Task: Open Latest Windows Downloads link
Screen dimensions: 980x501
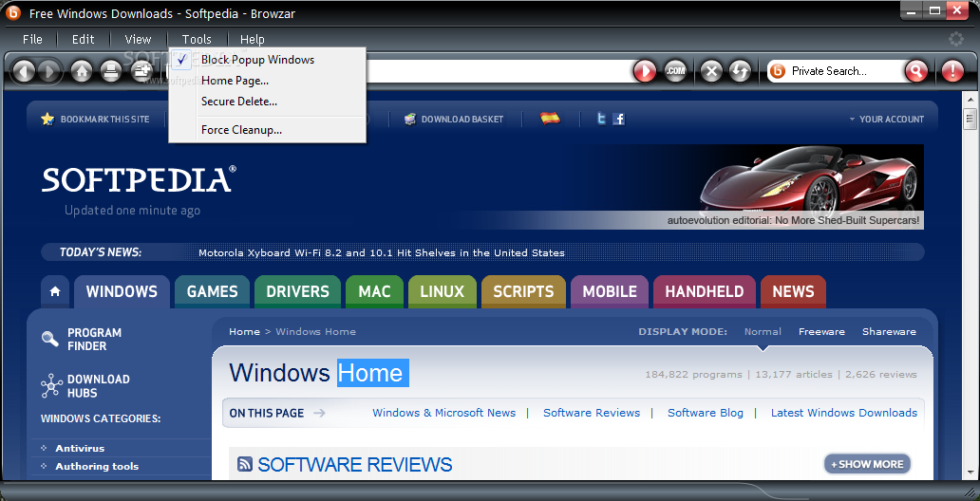Action: tap(844, 413)
